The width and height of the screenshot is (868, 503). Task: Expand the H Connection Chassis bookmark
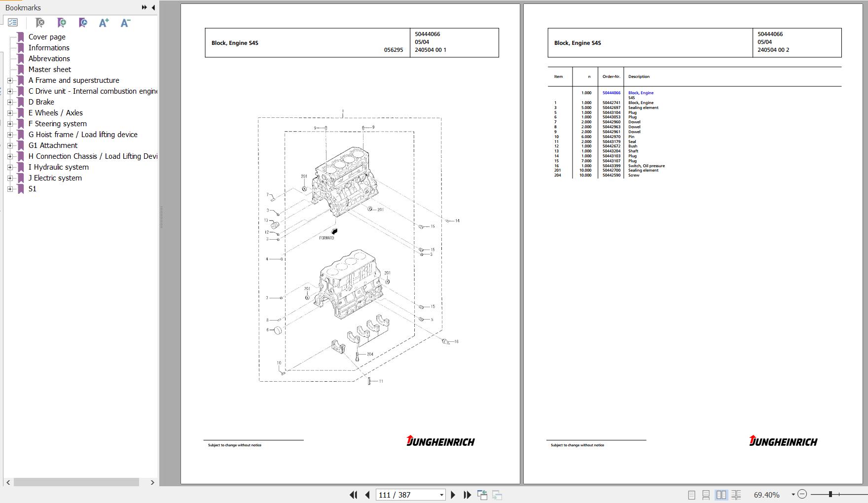click(x=10, y=156)
